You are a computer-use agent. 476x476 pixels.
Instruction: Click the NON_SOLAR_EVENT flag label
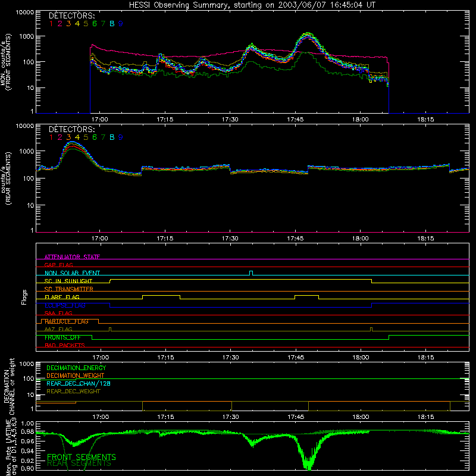pyautogui.click(x=72, y=273)
